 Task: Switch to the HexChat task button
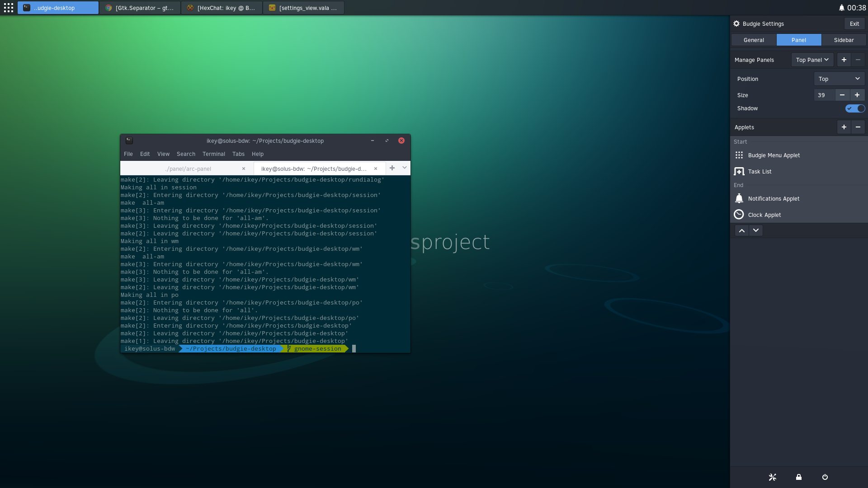[x=222, y=8]
